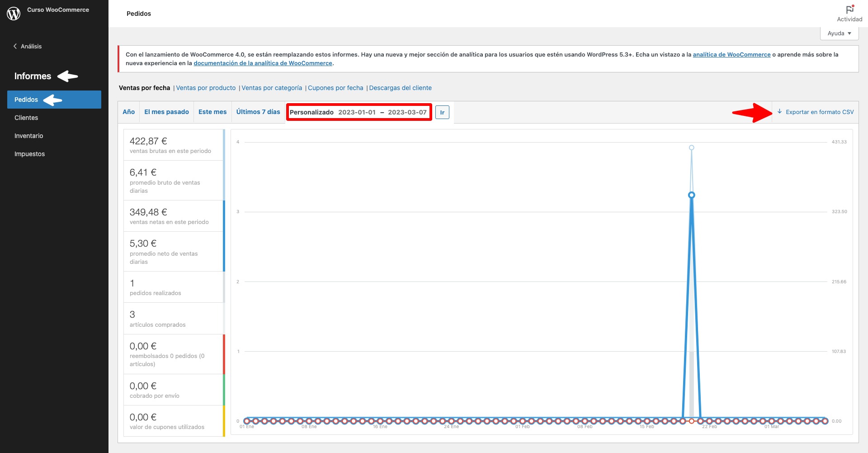Click the start date field 2023-01-01
868x453 pixels.
tap(357, 112)
